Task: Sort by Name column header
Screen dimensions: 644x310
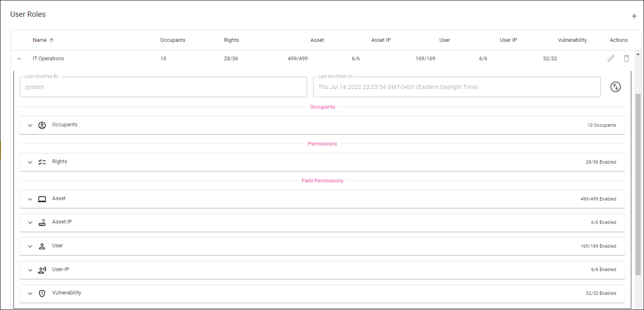Action: [40, 40]
